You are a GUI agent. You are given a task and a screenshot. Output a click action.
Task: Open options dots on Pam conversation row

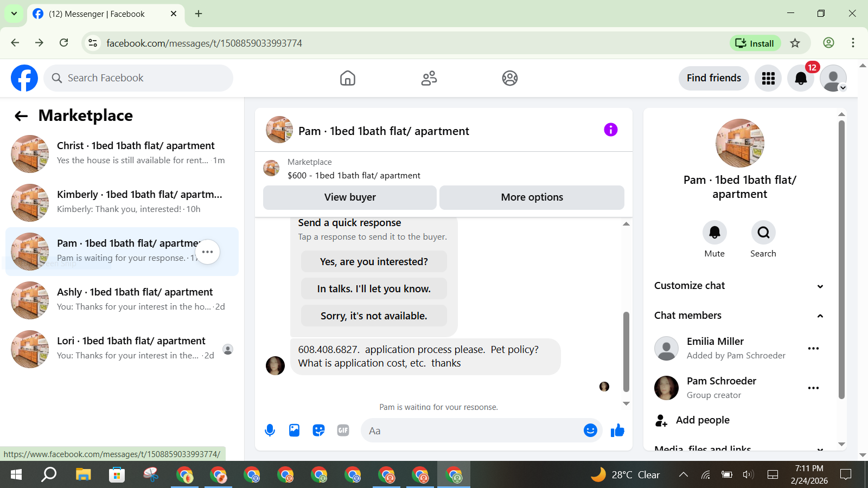pyautogui.click(x=208, y=252)
